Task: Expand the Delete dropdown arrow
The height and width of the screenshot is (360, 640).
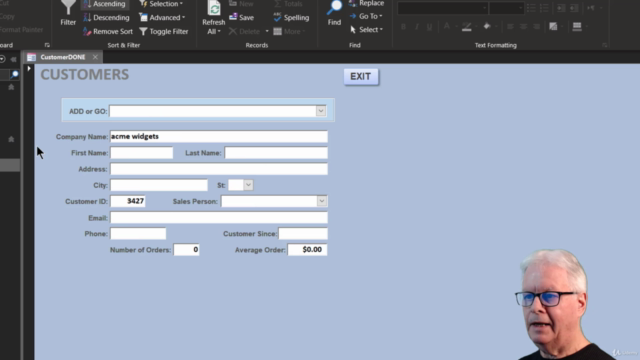Action: coord(267,31)
